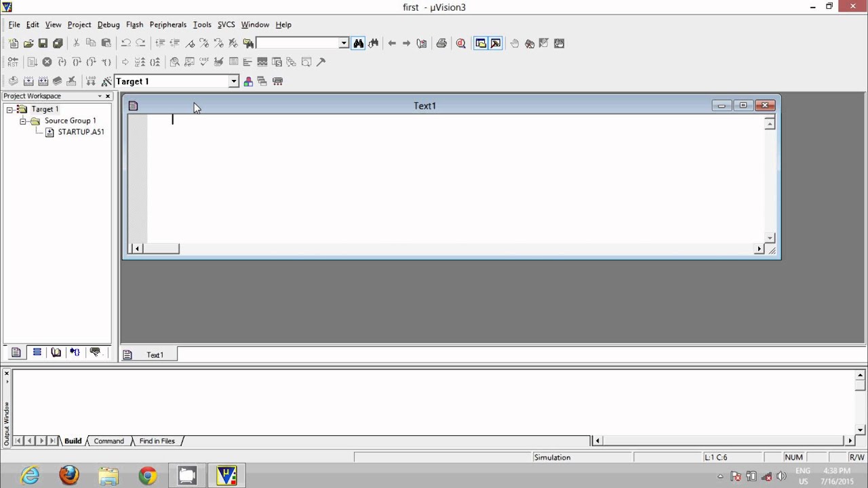
Task: Select STARTUP.A51 in the project tree
Action: pyautogui.click(x=81, y=132)
